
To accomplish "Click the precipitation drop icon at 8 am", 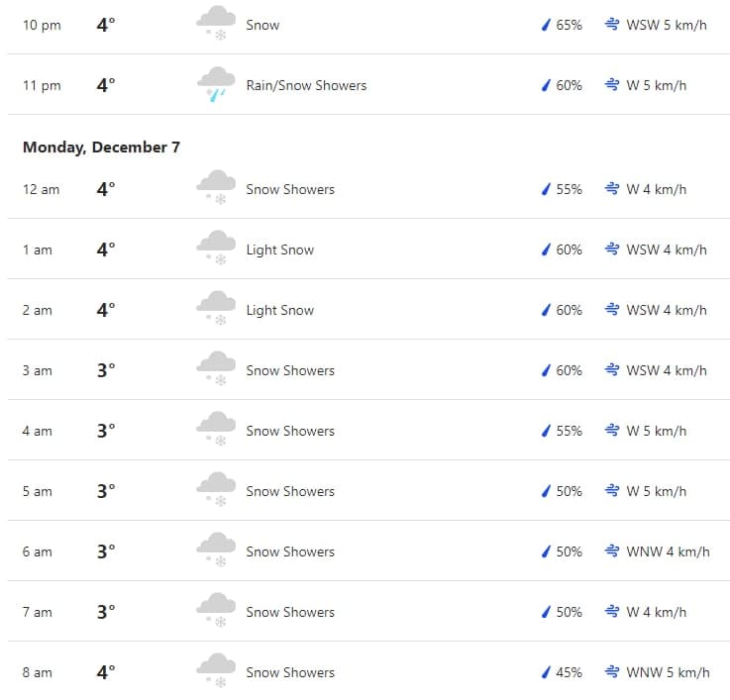I will 546,672.
